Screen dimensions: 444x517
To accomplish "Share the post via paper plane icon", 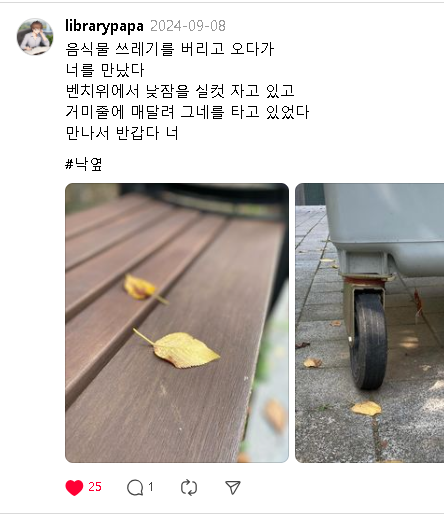I will pyautogui.click(x=233, y=487).
